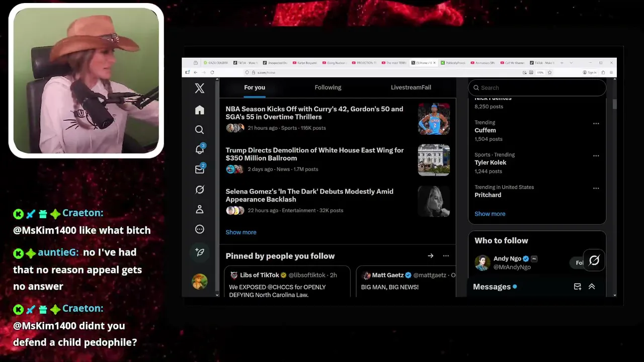Click Show more under trending list

[490, 214]
